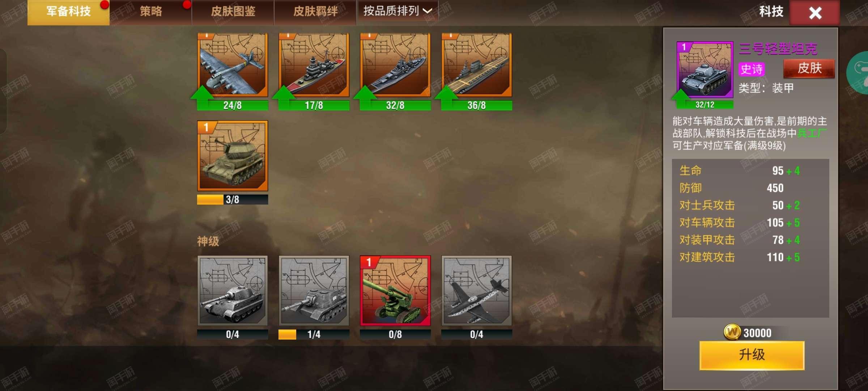The width and height of the screenshot is (868, 391).
Task: Select the self-propelled gun card showing 1/4
Action: (x=314, y=291)
